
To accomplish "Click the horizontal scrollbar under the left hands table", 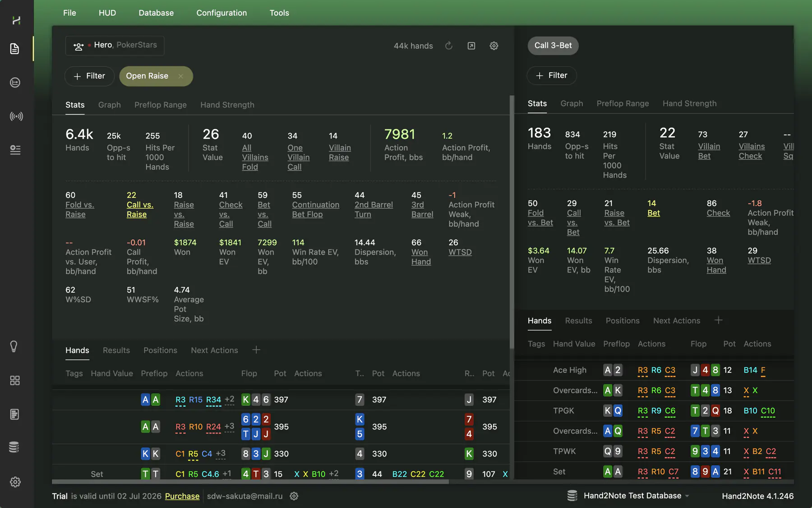I will click(250, 481).
